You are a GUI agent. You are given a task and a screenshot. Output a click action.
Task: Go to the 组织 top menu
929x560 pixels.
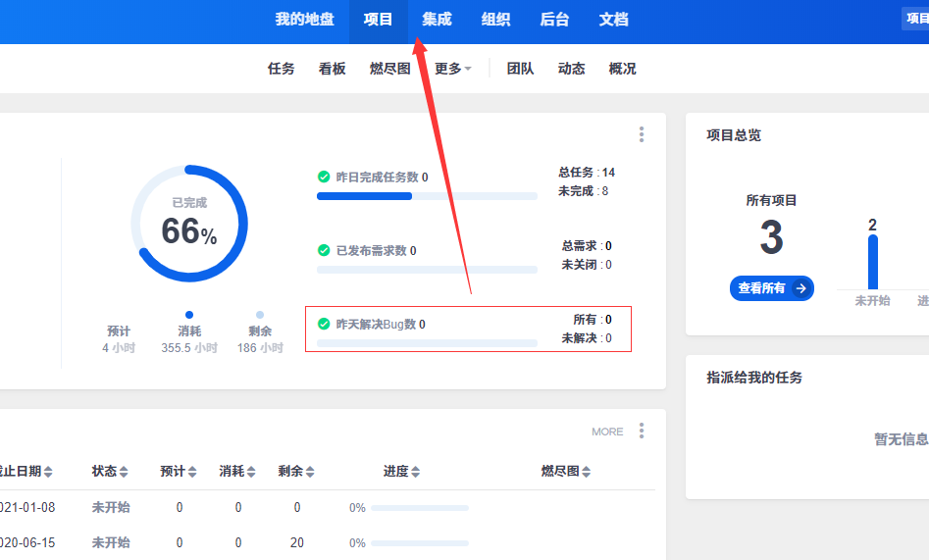[496, 20]
